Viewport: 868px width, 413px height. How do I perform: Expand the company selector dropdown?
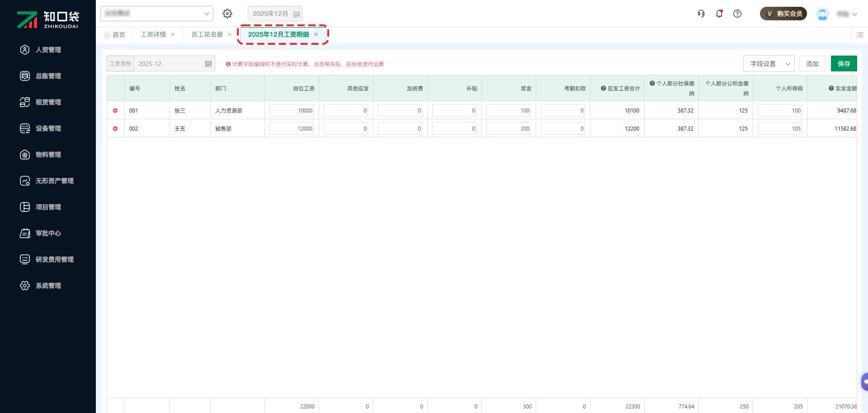click(157, 14)
